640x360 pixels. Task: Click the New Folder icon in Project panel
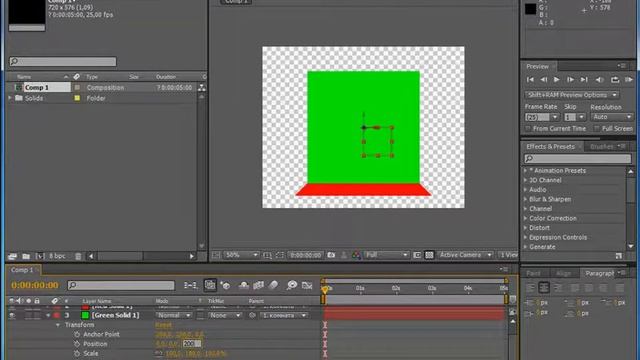(26, 256)
